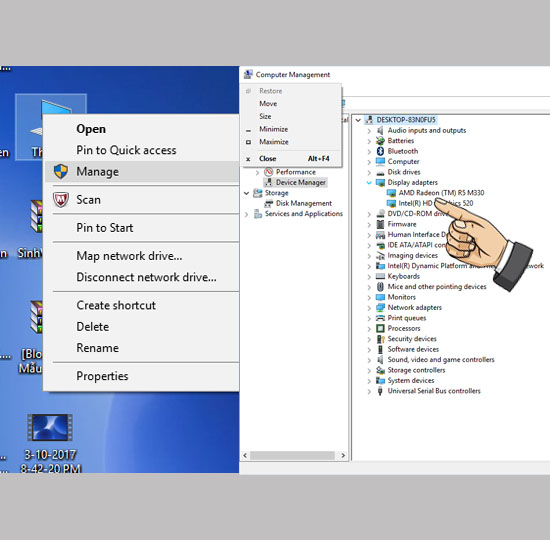550x540 pixels.
Task: Collapse the DESKTOP-83N0FU5 root node
Action: (358, 120)
